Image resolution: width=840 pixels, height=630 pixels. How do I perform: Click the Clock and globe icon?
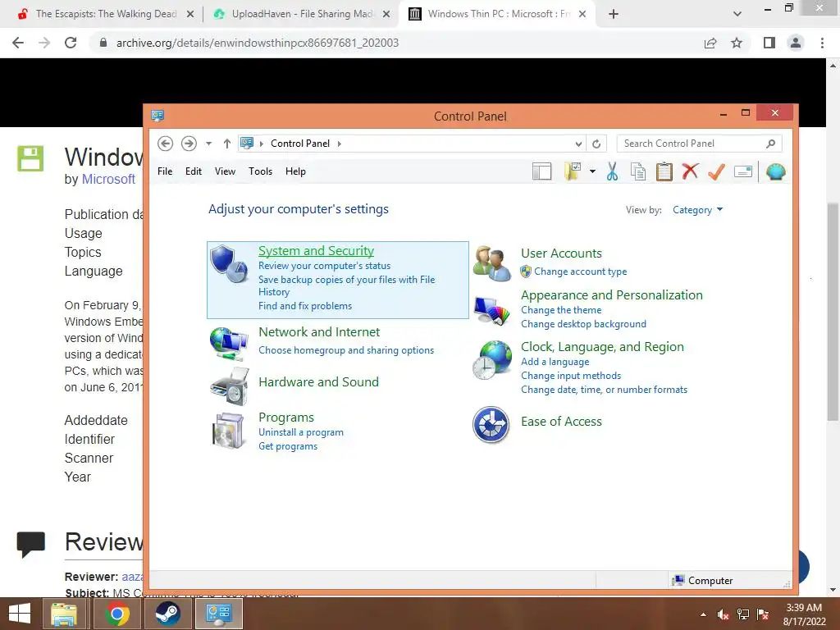point(492,361)
